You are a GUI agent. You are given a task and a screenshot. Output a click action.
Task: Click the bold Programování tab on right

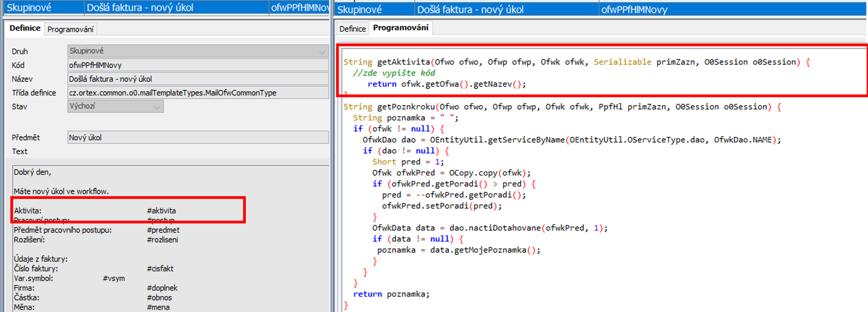[x=400, y=28]
